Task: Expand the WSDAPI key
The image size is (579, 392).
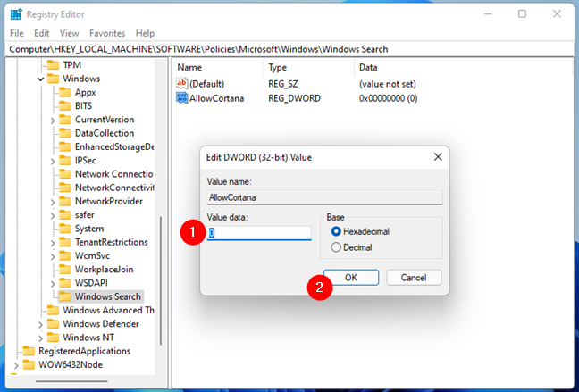Action: tap(53, 284)
